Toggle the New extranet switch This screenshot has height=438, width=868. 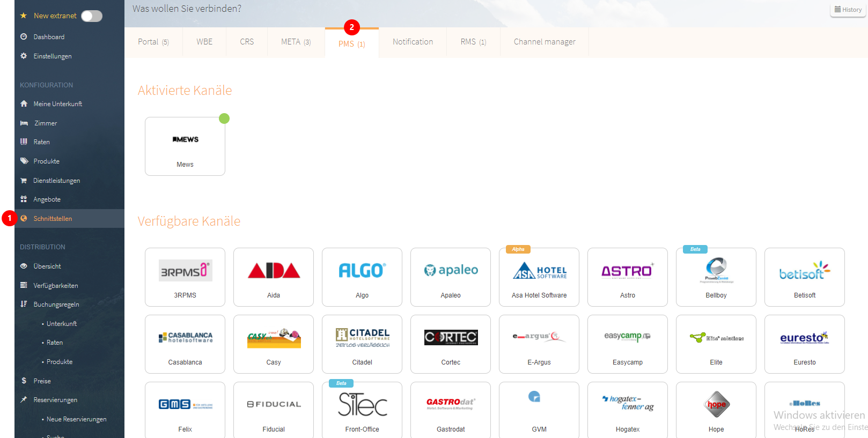[x=92, y=16]
